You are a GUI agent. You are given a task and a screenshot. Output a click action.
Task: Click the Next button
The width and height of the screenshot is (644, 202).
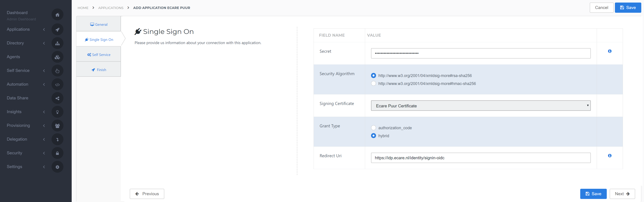[x=622, y=194]
